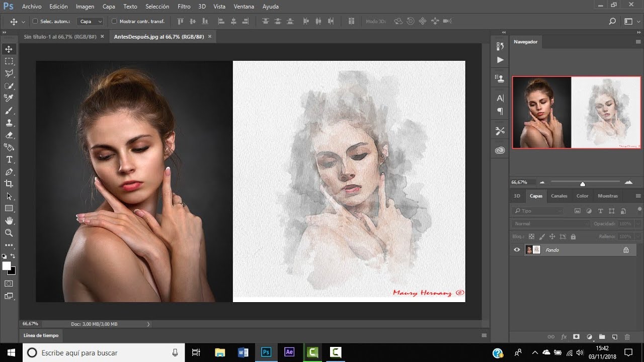Select the Eraser tool
The height and width of the screenshot is (362, 644).
point(9,135)
